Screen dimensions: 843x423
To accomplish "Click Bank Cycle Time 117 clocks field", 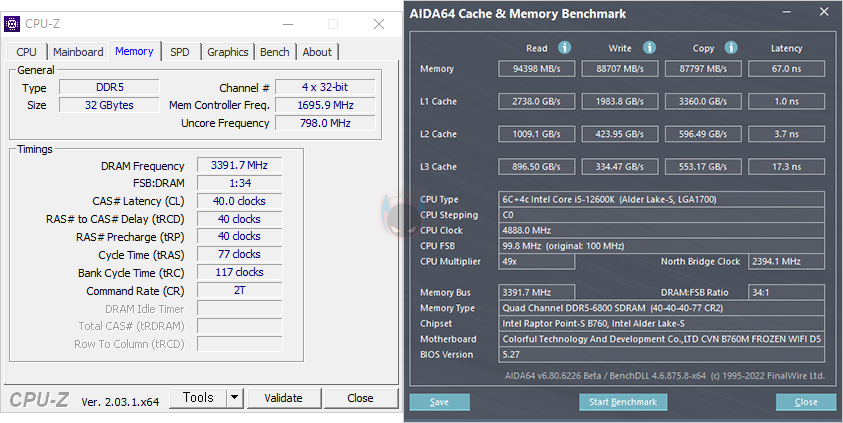I will [x=239, y=273].
